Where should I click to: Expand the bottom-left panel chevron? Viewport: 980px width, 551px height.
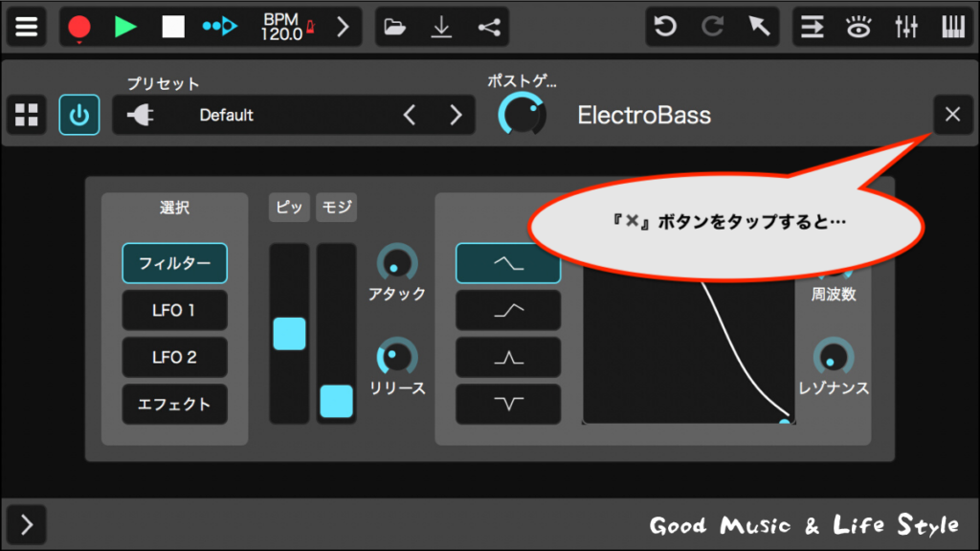pyautogui.click(x=26, y=525)
